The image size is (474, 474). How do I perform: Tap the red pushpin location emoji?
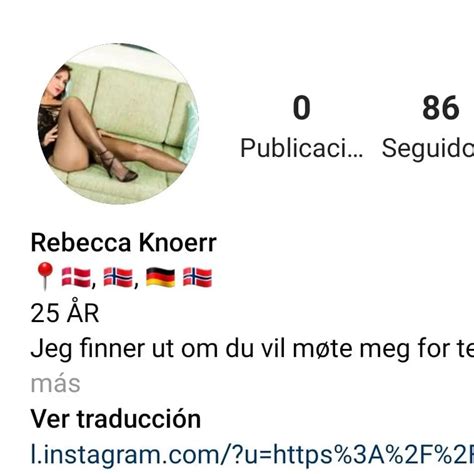click(x=45, y=276)
